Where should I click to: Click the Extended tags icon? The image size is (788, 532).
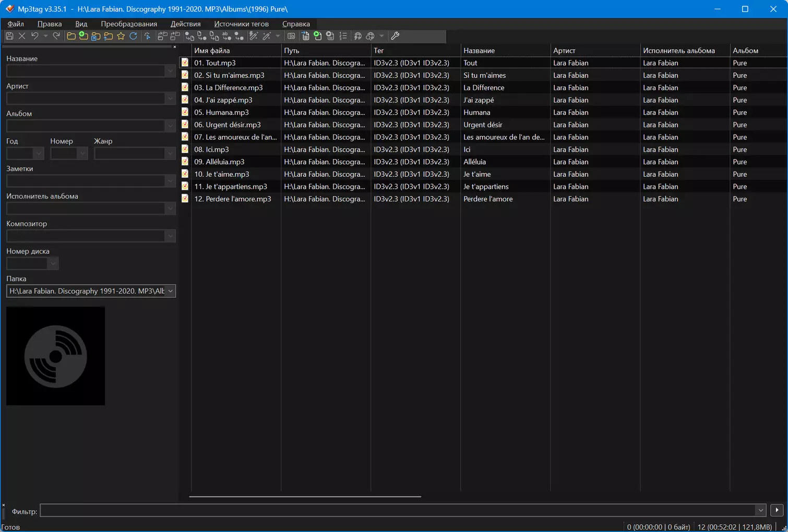coord(291,36)
